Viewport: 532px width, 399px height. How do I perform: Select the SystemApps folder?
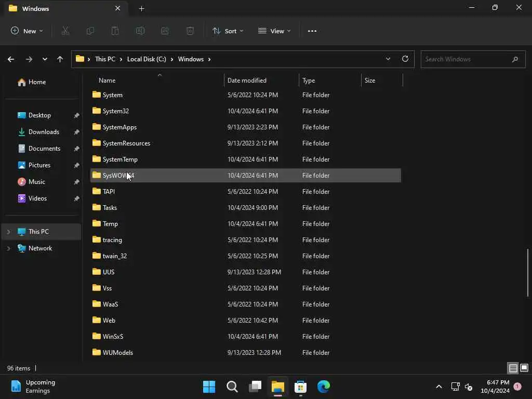tap(246, 127)
